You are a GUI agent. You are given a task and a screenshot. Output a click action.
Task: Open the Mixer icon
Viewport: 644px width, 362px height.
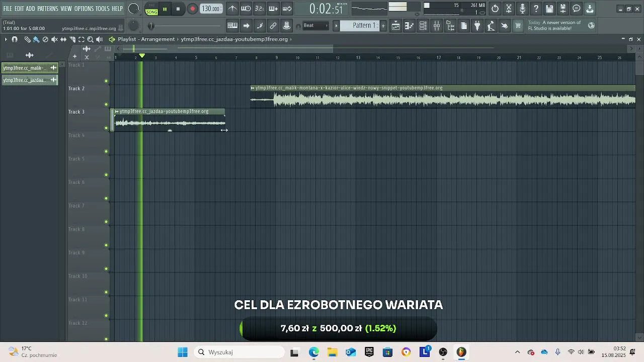click(x=437, y=26)
